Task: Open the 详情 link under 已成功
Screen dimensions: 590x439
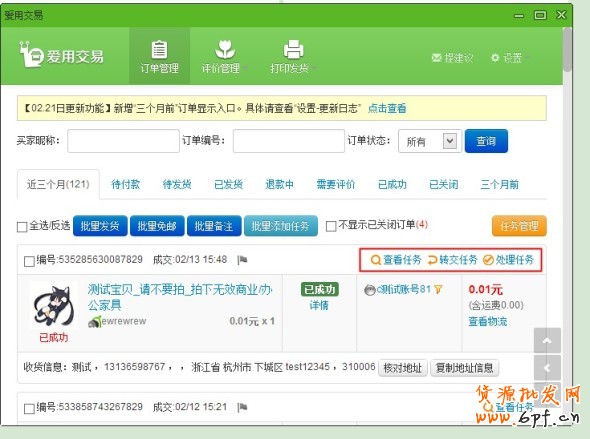Action: pyautogui.click(x=319, y=305)
